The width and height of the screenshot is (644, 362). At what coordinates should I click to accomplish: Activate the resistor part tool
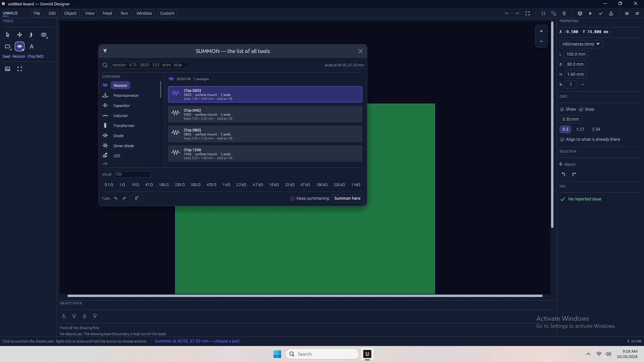point(20,47)
